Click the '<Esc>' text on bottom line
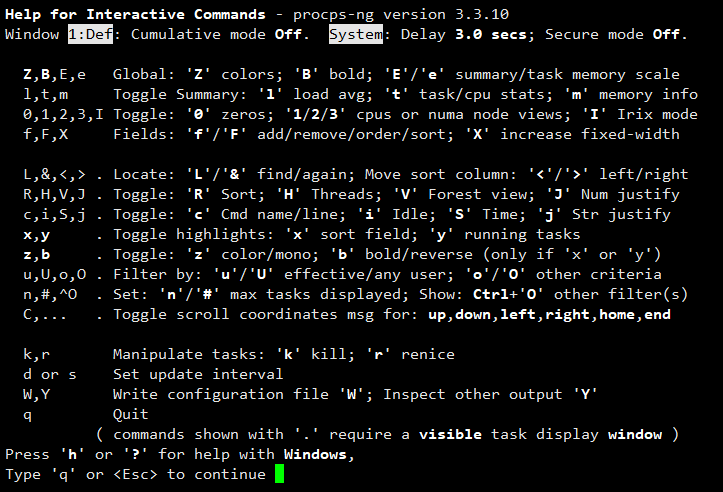The height and width of the screenshot is (492, 723). click(x=135, y=473)
